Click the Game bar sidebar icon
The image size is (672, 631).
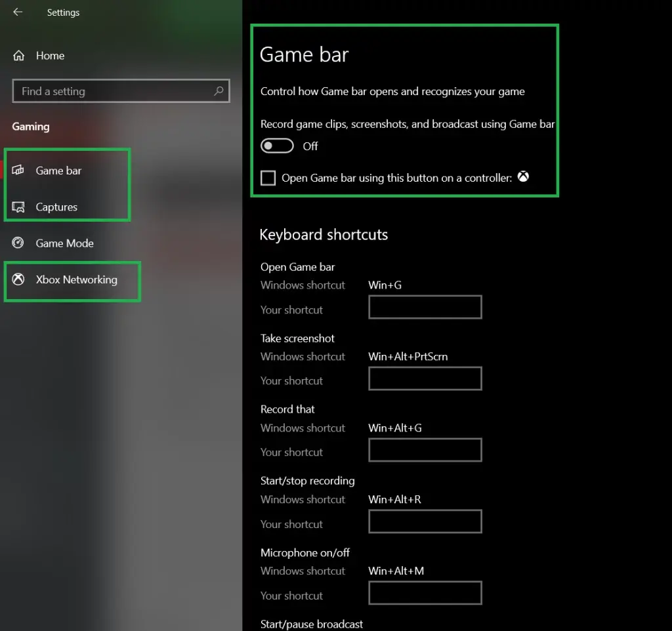(x=18, y=170)
